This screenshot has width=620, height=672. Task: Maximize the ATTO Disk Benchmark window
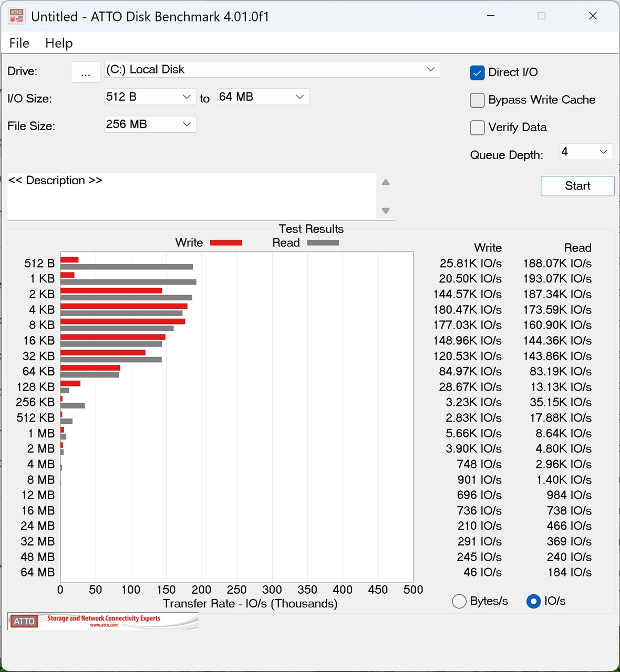(x=541, y=16)
